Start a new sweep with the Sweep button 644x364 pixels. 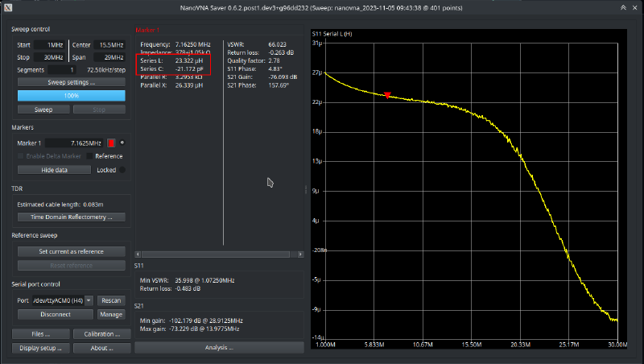[x=43, y=109]
